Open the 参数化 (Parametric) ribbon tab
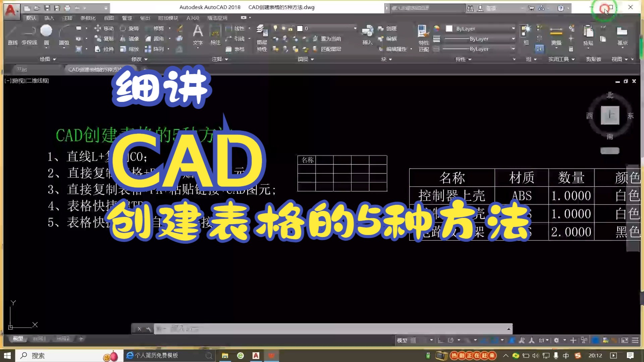 click(x=88, y=18)
